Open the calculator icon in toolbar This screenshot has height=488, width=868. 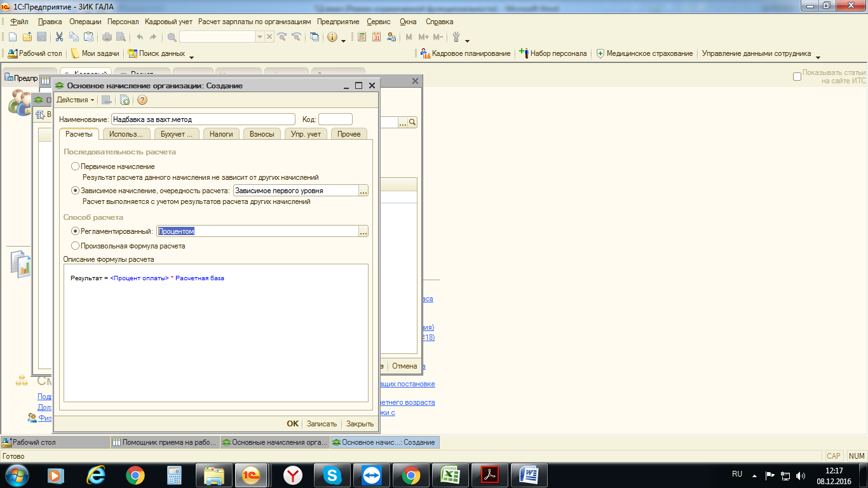coord(362,37)
